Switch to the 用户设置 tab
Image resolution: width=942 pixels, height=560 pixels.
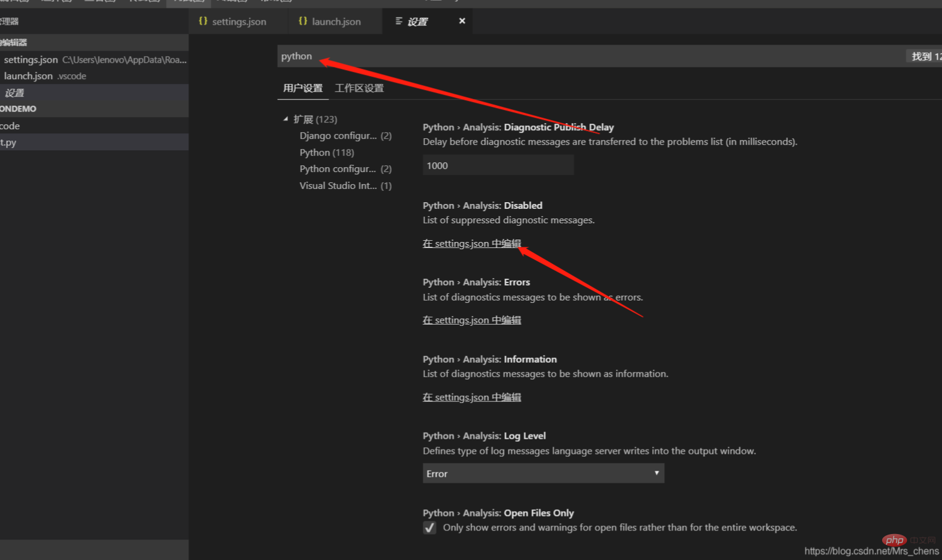[303, 87]
